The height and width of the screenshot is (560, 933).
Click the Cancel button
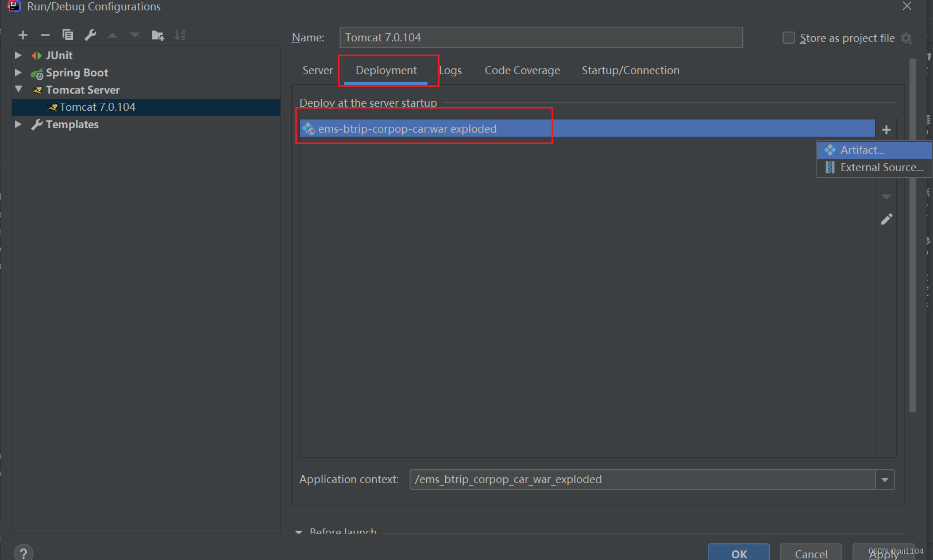(x=811, y=553)
